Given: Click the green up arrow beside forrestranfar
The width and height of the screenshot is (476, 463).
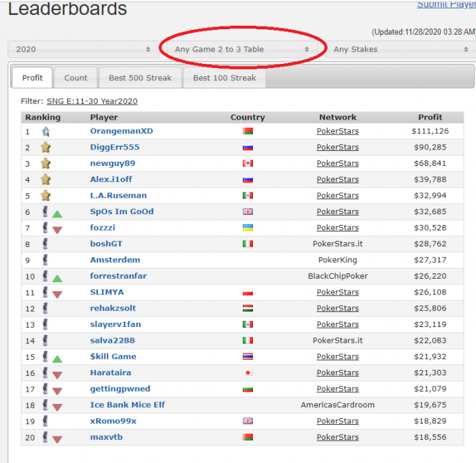Looking at the screenshot, I should click(x=57, y=278).
